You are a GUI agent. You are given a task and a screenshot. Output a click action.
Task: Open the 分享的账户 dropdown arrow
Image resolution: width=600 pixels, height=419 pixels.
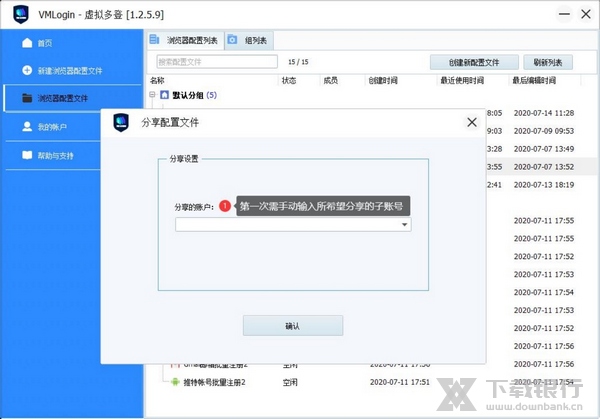[404, 225]
